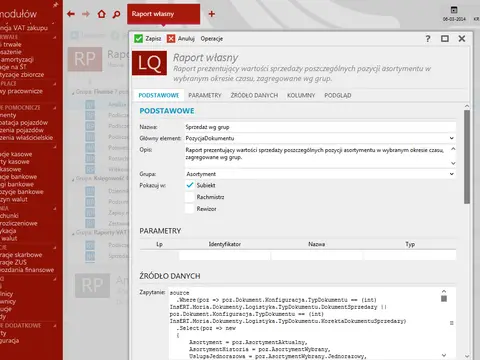Viewport: 480px width, 360px height.
Task: Collapse Grupa Raporty VAT in background list
Action: click(x=73, y=233)
